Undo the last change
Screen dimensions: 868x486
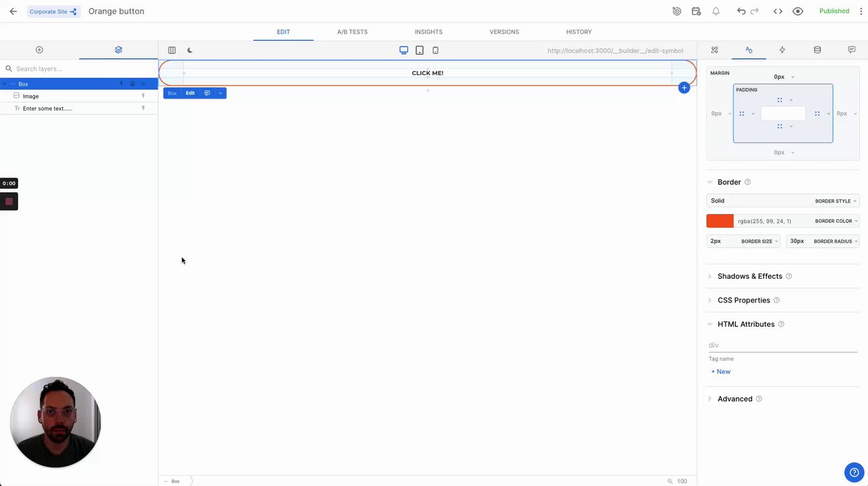coord(741,11)
